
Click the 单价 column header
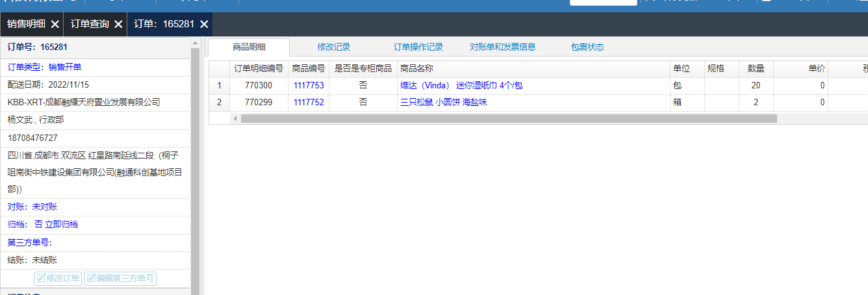click(800, 68)
